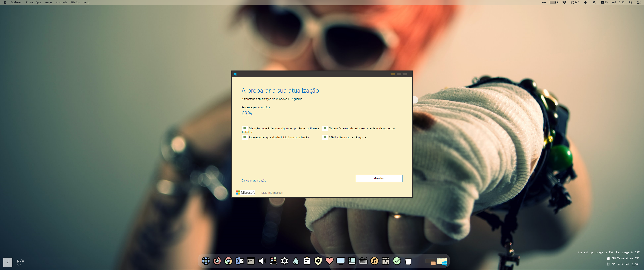
Task: Toggle the notifications bell in menu bar
Action: tap(594, 2)
